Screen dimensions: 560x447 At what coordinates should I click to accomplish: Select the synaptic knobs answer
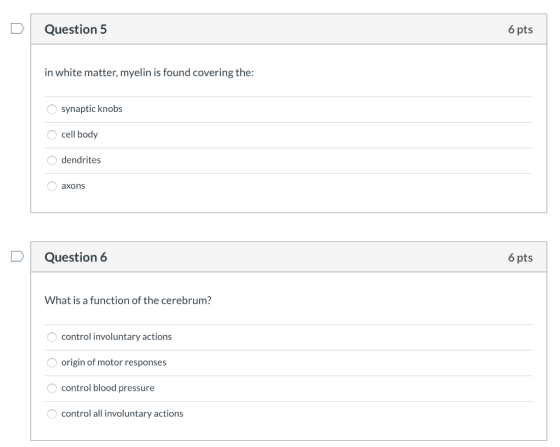coord(52,109)
